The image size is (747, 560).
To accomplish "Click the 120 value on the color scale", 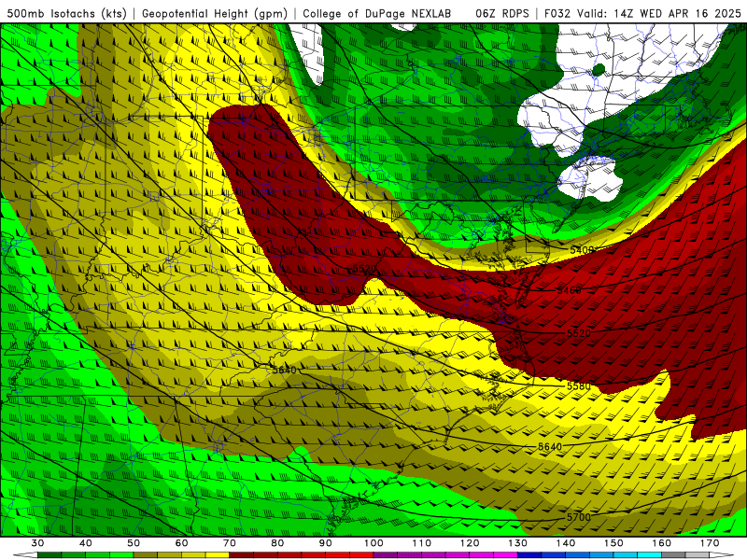I will [x=470, y=543].
